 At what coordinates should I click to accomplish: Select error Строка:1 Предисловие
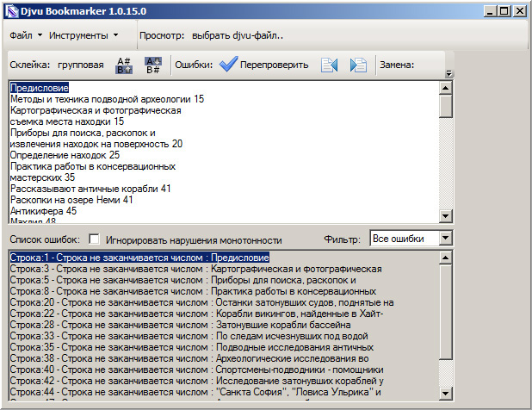pyautogui.click(x=139, y=258)
